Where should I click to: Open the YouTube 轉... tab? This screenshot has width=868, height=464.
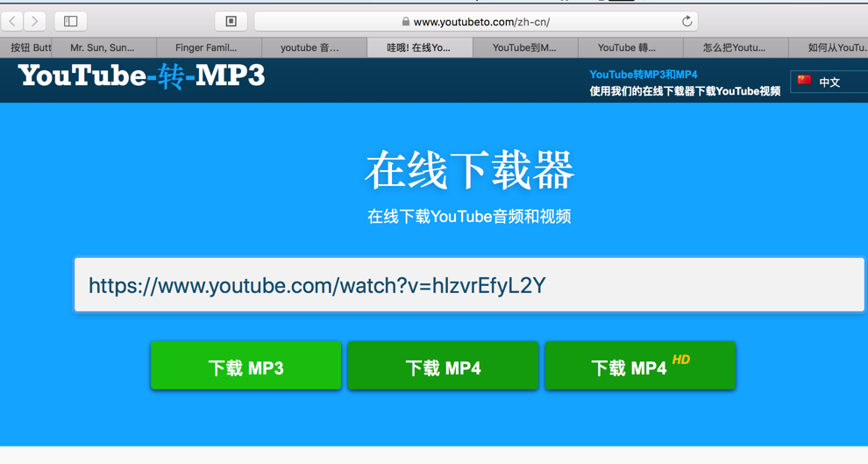[x=630, y=47]
